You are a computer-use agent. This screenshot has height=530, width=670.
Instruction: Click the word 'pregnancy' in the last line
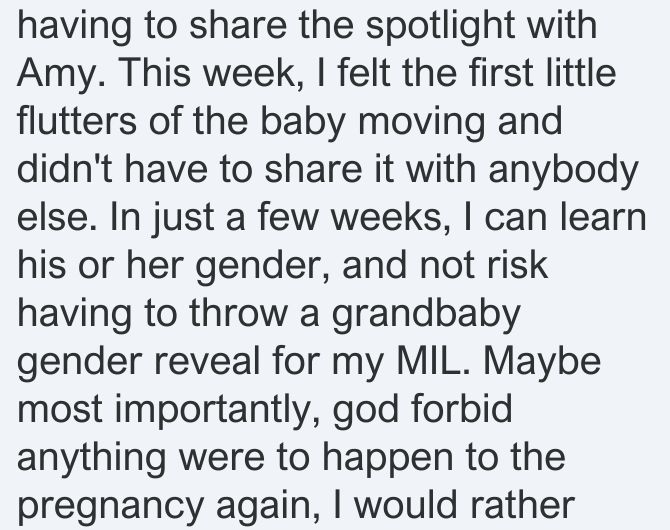coord(110,507)
